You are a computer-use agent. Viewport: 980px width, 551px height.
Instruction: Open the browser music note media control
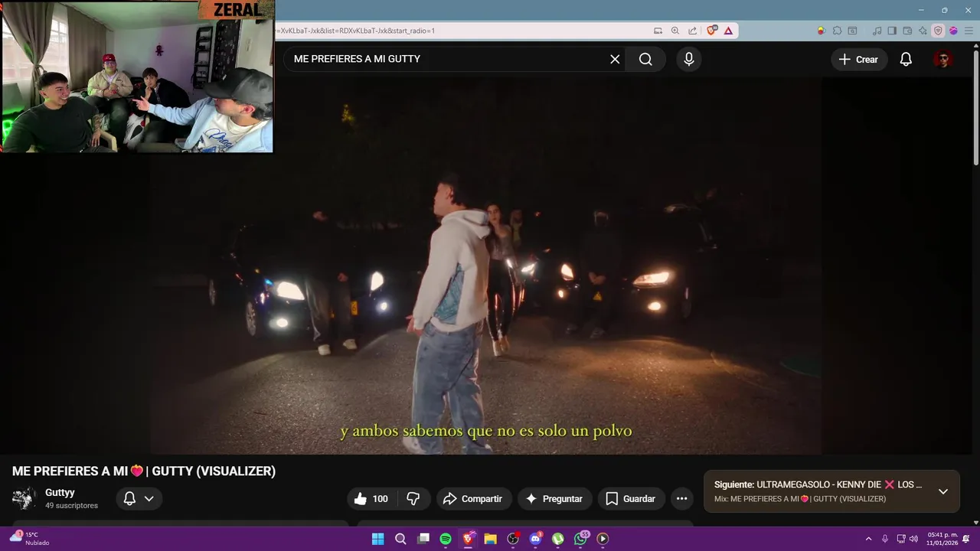click(877, 31)
